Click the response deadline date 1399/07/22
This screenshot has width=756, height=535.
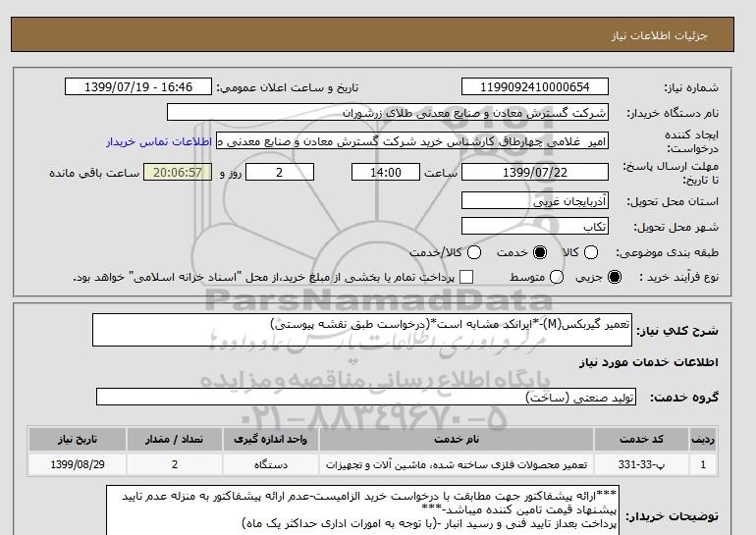point(535,172)
